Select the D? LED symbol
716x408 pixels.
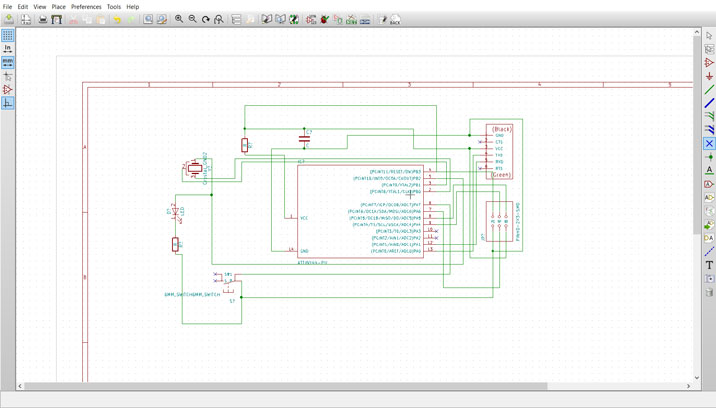(x=175, y=213)
